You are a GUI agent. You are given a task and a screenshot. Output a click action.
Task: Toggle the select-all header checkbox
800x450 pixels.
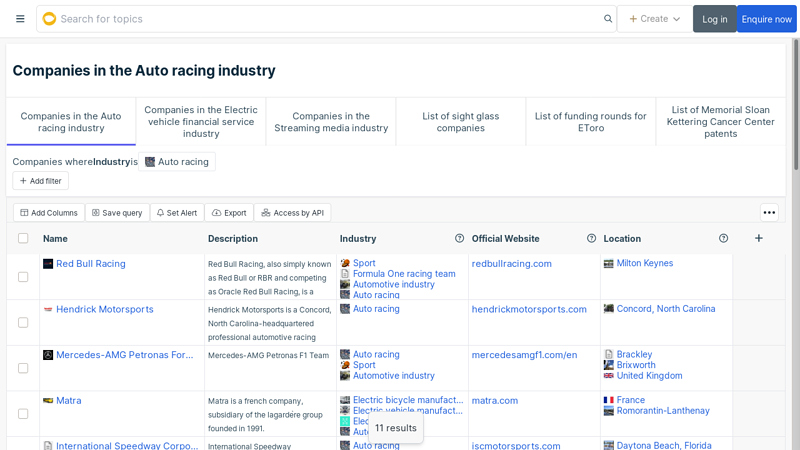pos(23,238)
